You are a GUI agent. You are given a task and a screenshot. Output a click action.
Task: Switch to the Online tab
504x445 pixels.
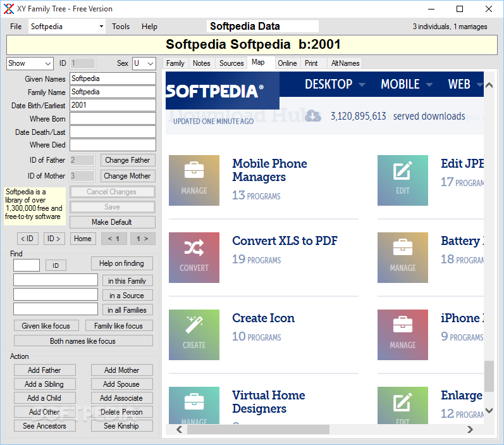click(x=287, y=63)
